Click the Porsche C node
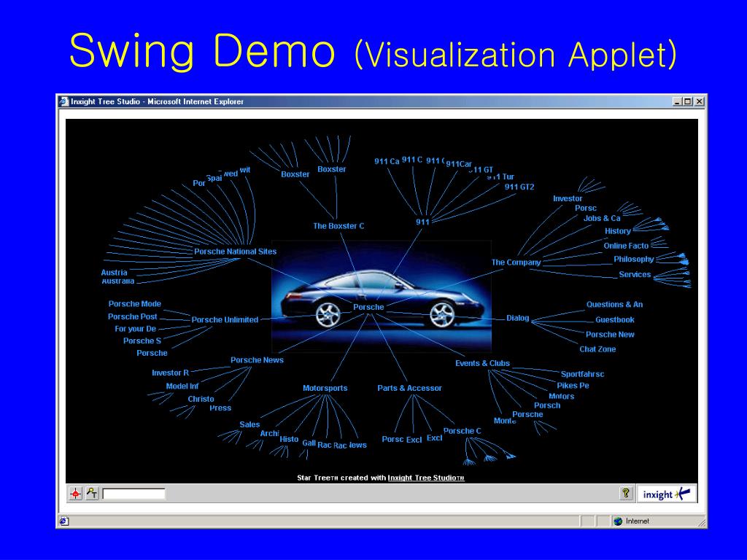This screenshot has height=560, width=747. tap(462, 431)
